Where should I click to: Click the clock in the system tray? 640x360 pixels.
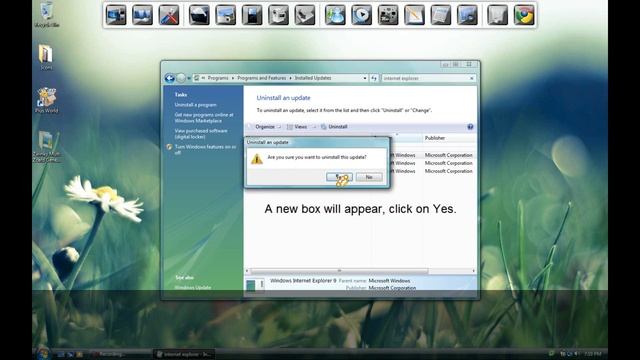pos(593,353)
